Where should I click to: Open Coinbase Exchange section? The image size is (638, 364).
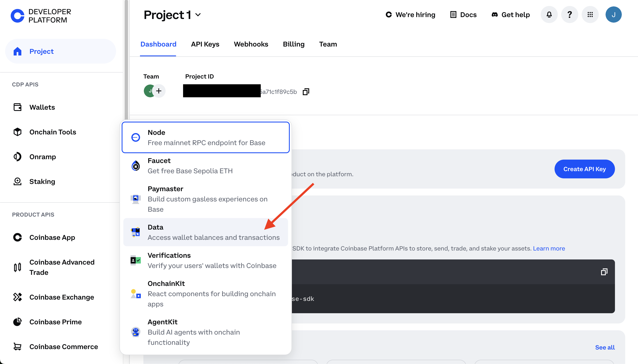tap(61, 297)
